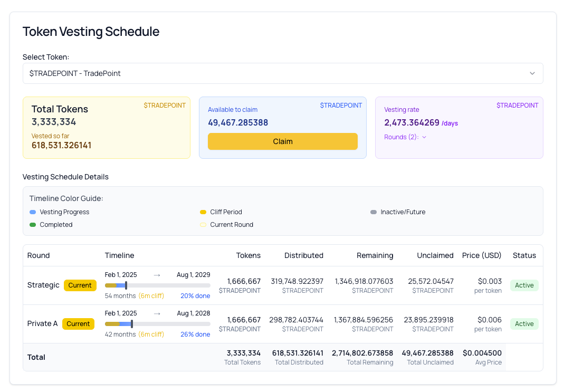Click the Claim button

[x=283, y=141]
